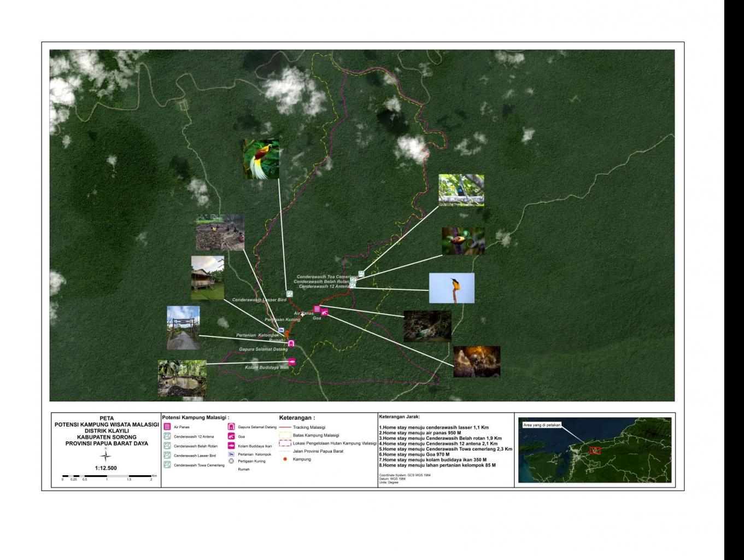Select the Cenderawasih Lasser Bird map marker
Image resolution: width=744 pixels, height=560 pixels.
pyautogui.click(x=289, y=294)
